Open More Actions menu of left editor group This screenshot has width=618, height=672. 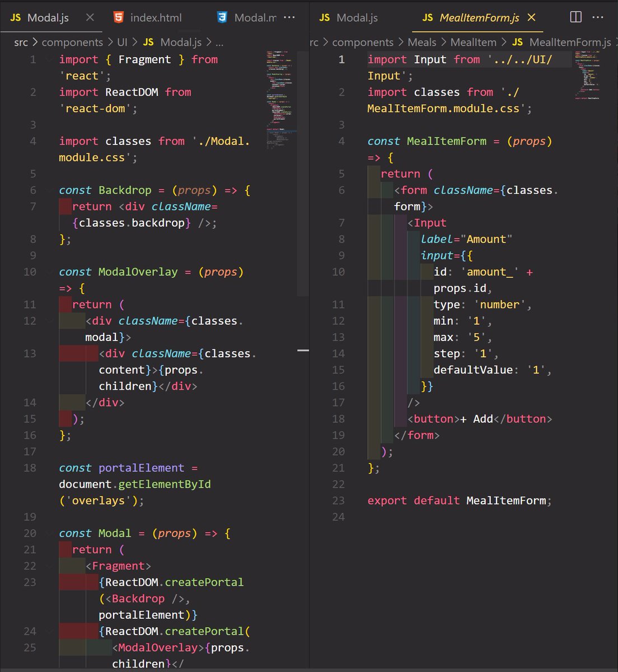[289, 17]
